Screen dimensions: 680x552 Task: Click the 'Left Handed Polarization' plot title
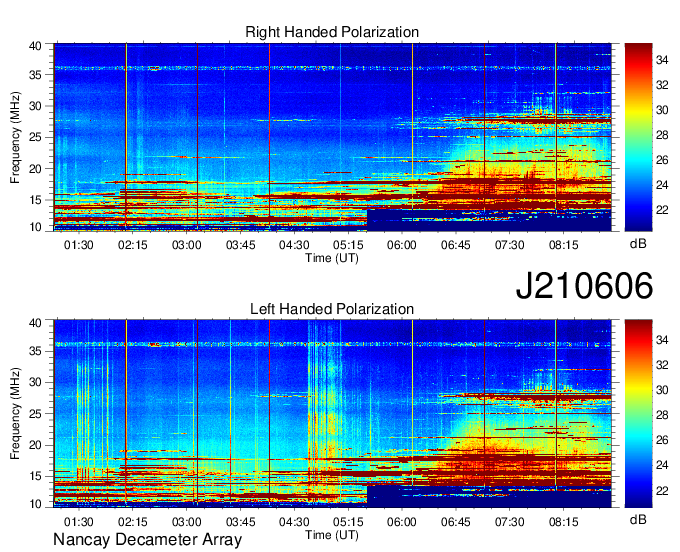(x=332, y=309)
